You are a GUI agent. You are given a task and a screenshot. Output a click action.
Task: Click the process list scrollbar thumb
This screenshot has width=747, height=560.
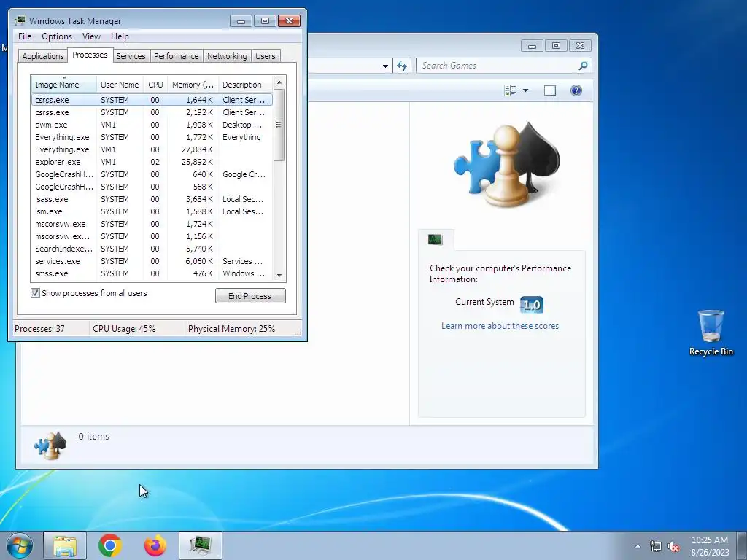pyautogui.click(x=279, y=125)
